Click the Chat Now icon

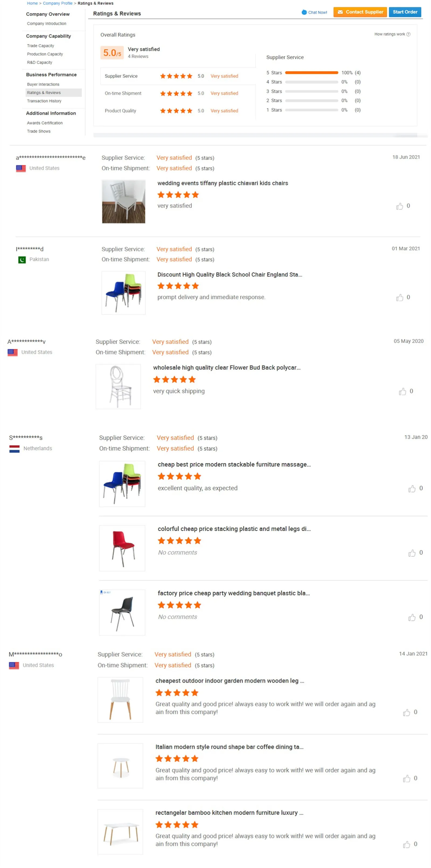click(x=304, y=12)
